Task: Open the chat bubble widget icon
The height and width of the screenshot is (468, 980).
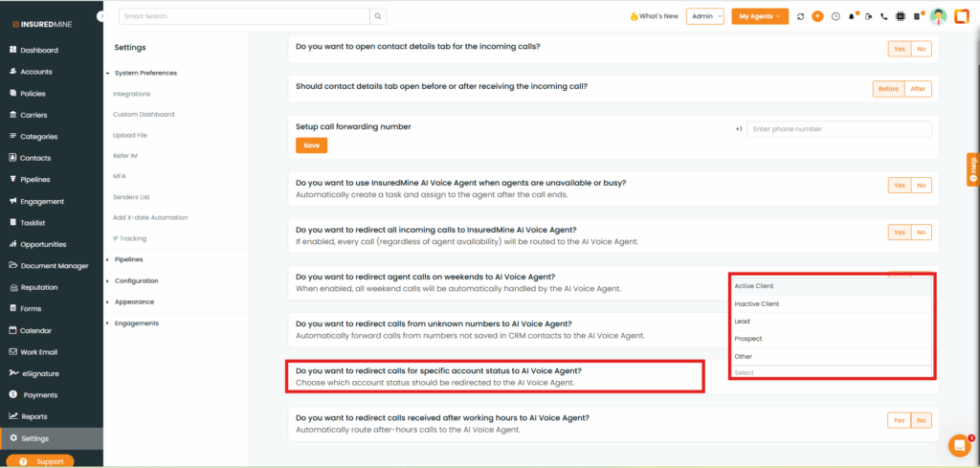Action: pyautogui.click(x=958, y=445)
